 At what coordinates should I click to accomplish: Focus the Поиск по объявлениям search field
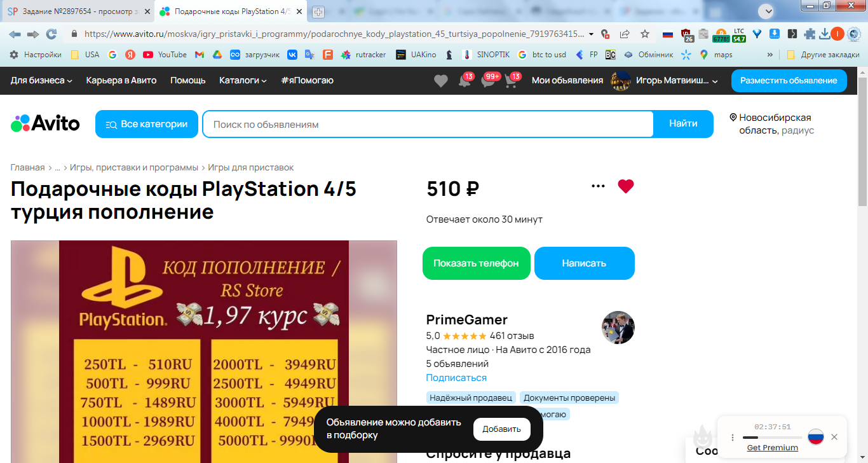[428, 124]
